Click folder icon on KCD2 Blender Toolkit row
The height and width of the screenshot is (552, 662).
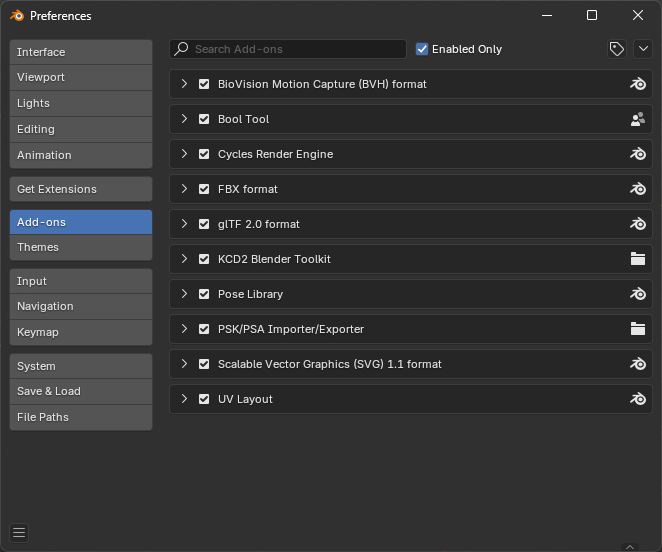pos(638,259)
